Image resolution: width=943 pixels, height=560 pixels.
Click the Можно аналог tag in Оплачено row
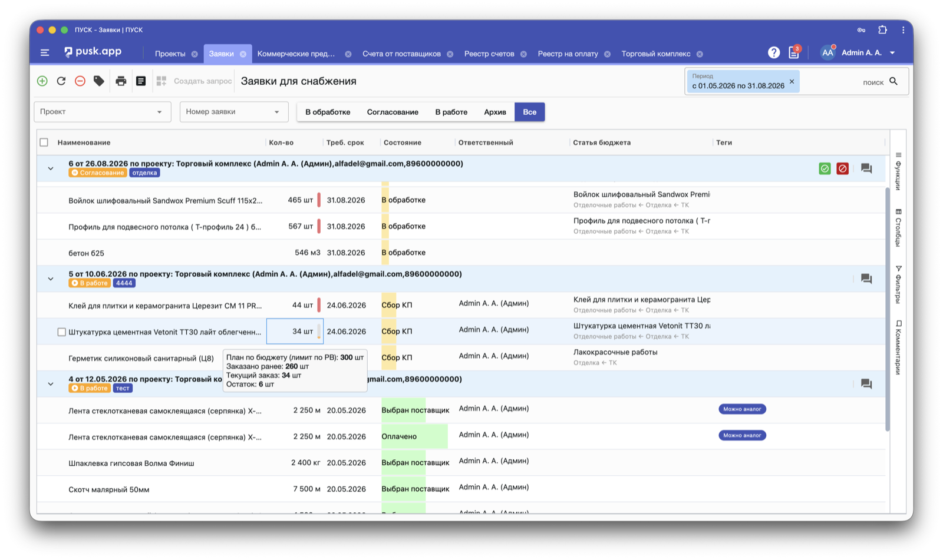tap(742, 435)
